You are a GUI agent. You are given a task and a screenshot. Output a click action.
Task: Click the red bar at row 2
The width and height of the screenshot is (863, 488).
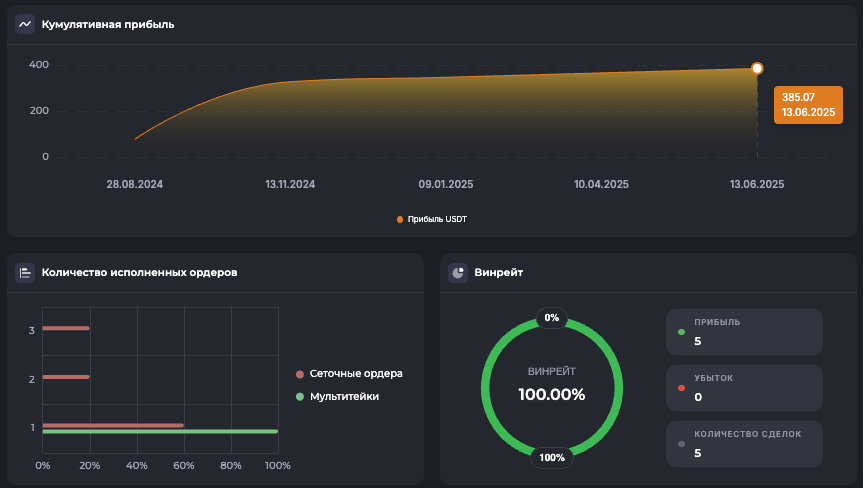66,377
